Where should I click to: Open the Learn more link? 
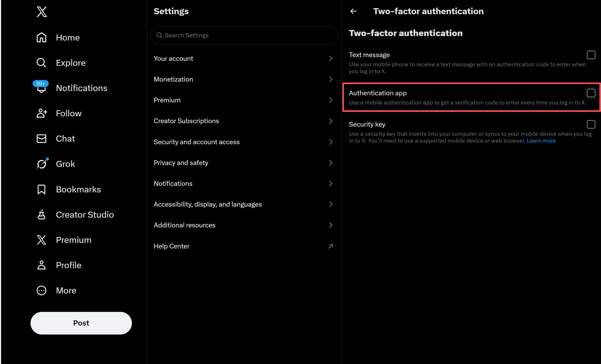click(x=541, y=141)
